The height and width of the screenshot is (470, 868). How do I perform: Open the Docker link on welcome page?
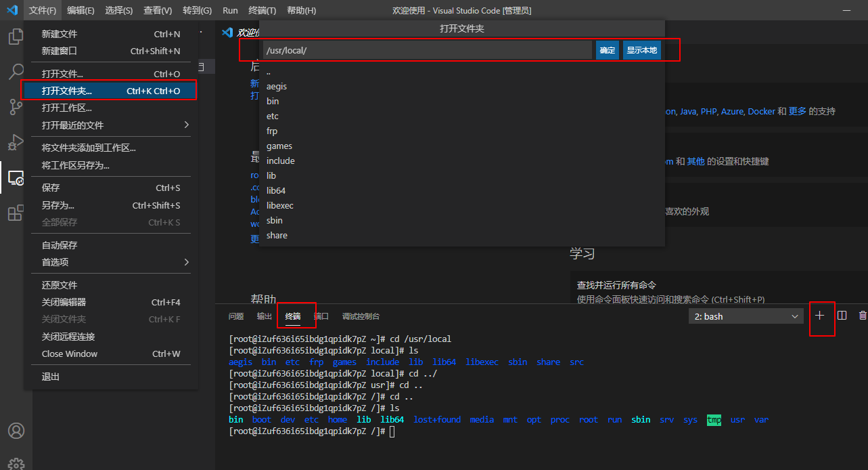point(762,111)
